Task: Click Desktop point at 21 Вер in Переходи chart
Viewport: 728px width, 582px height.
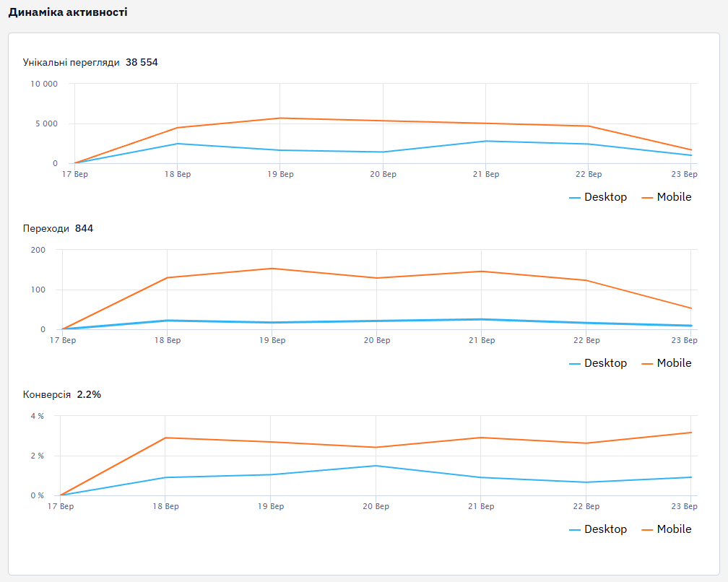Action: [x=482, y=319]
